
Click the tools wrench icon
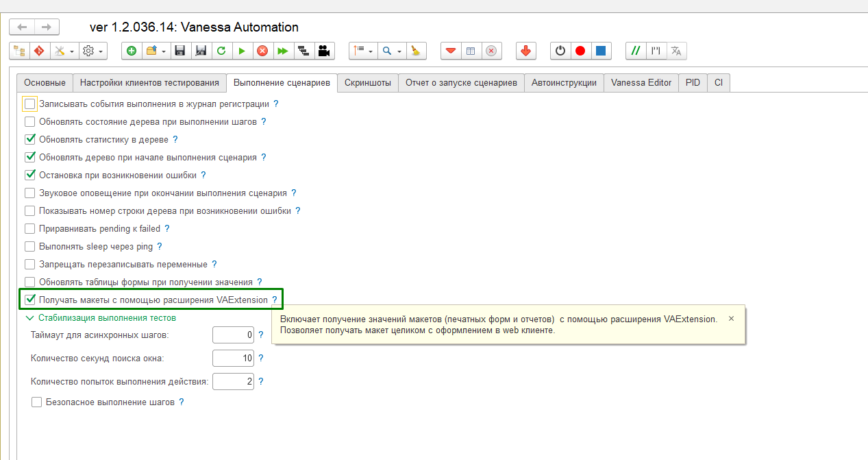[59, 51]
